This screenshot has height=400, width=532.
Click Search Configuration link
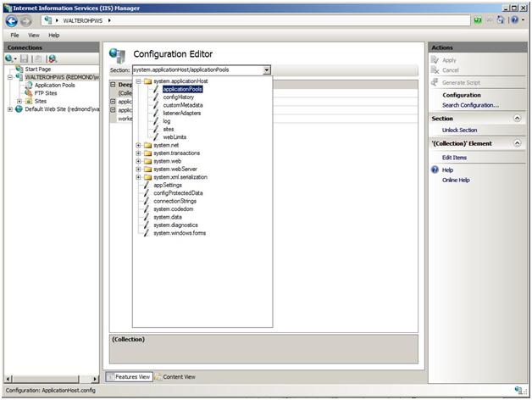click(x=470, y=105)
